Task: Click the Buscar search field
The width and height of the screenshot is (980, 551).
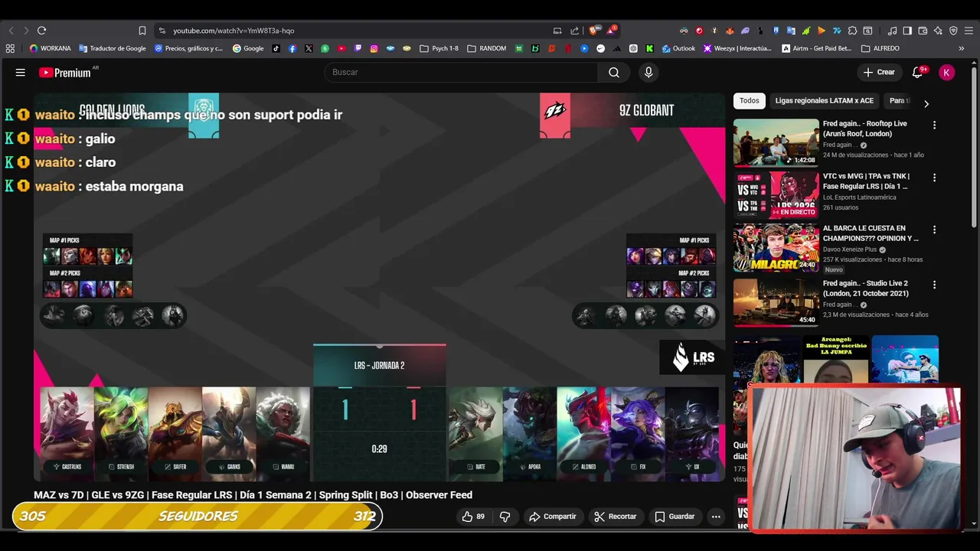Action: click(461, 72)
